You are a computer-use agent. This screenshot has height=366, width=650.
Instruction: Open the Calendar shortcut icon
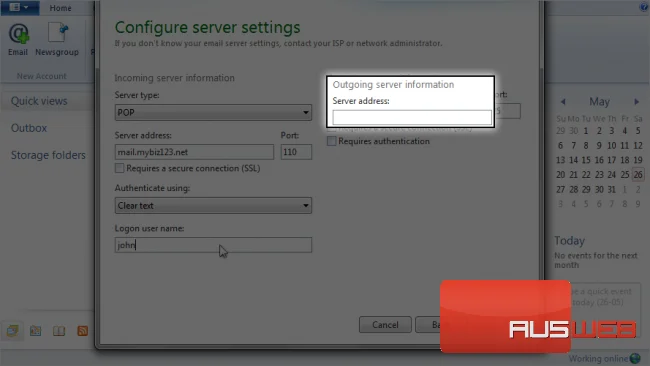click(36, 330)
